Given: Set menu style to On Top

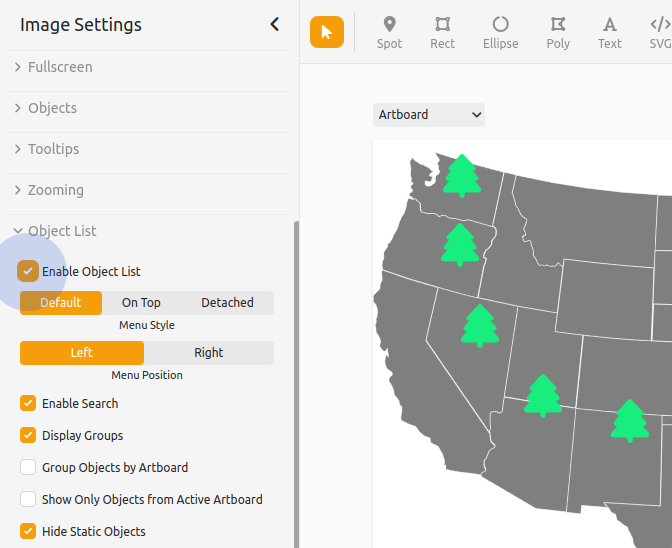Looking at the screenshot, I should (141, 303).
